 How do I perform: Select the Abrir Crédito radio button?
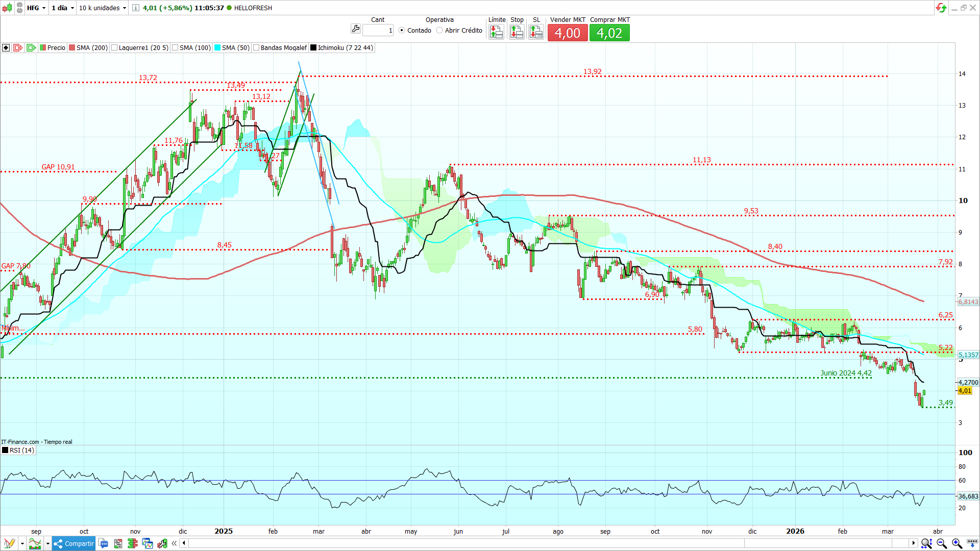tap(439, 31)
